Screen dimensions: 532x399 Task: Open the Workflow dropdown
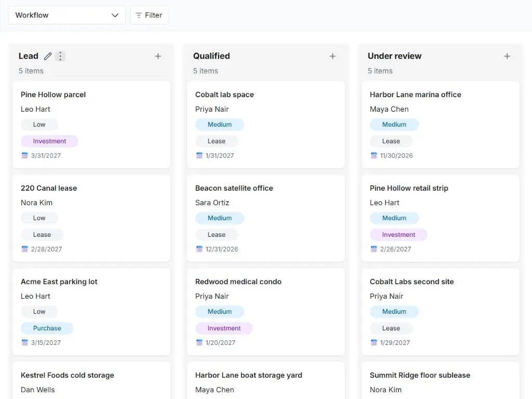click(x=67, y=15)
